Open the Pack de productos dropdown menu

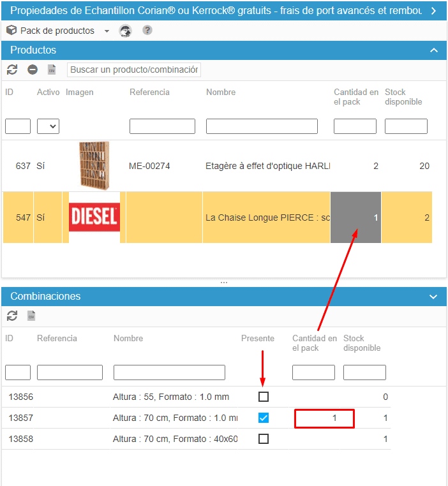[107, 31]
